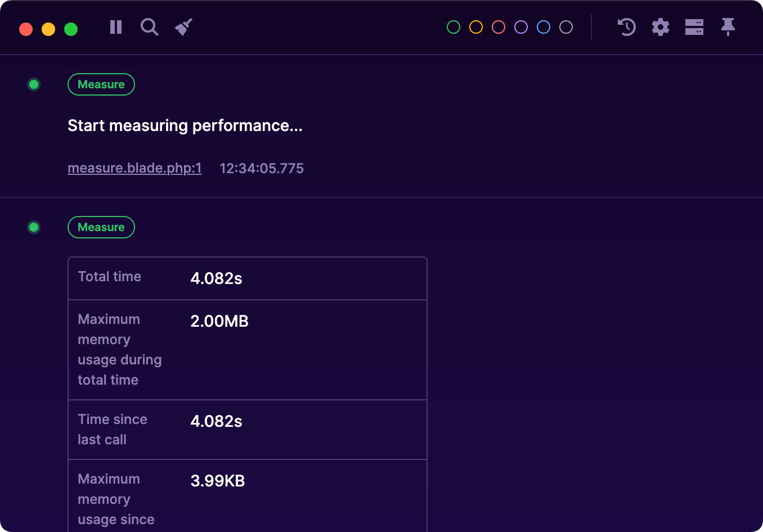Toggle the gray color filter circle
This screenshot has width=763, height=532.
click(x=565, y=26)
